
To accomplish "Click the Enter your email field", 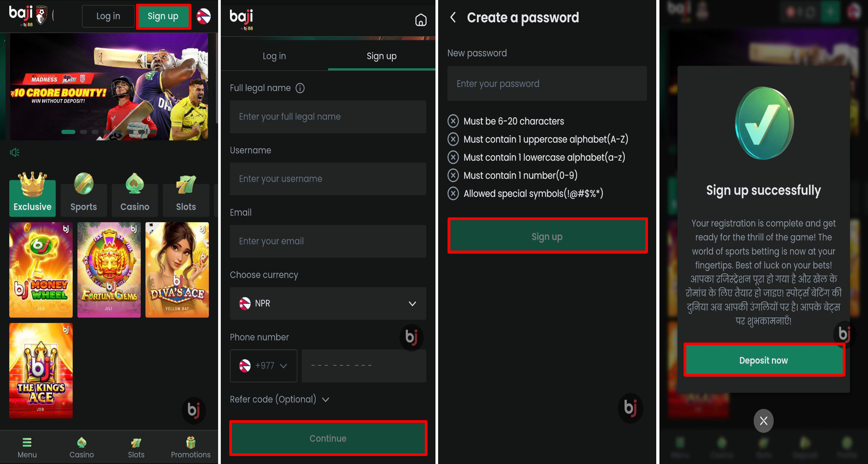I will tap(328, 241).
